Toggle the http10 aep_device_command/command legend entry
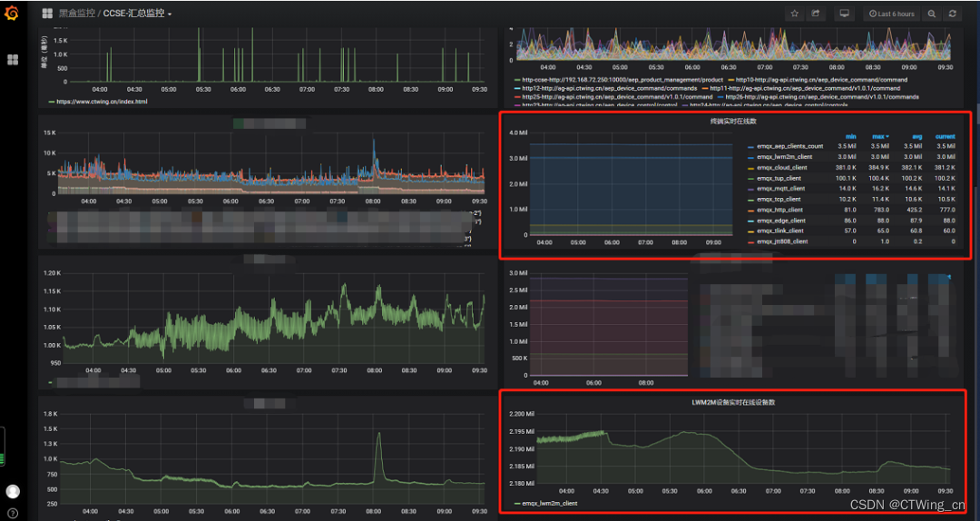This screenshot has height=521, width=980. 821,80
